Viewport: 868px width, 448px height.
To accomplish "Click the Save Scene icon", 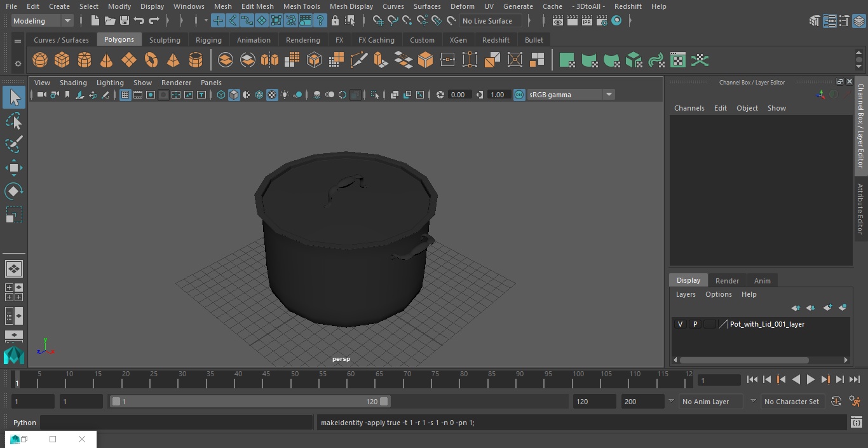I will (125, 21).
